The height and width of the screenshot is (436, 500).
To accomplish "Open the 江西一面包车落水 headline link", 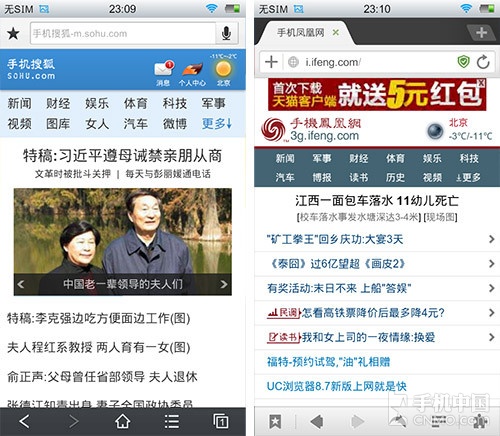I will pos(377,201).
